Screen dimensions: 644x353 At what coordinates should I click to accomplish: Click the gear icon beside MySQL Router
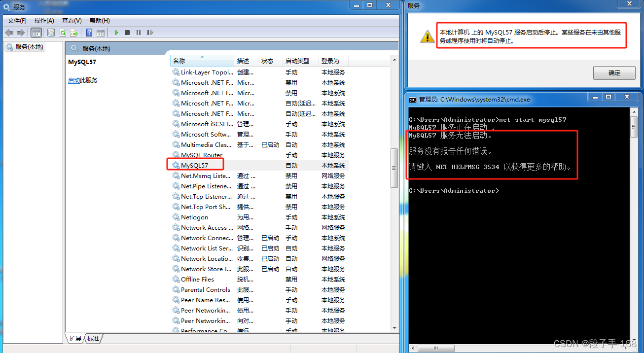coord(176,155)
